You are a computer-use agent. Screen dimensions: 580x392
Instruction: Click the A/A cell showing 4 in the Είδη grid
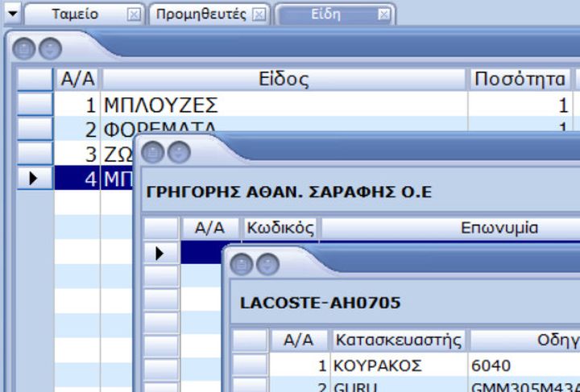point(77,179)
